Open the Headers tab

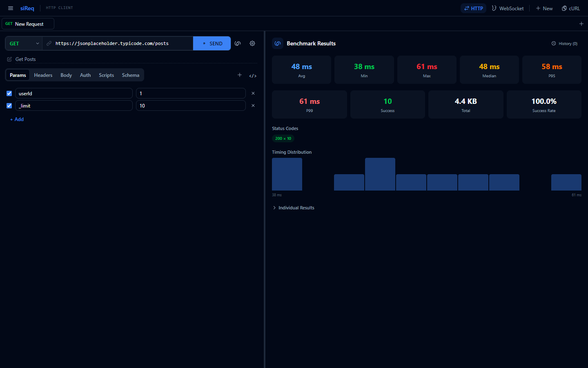coord(43,75)
